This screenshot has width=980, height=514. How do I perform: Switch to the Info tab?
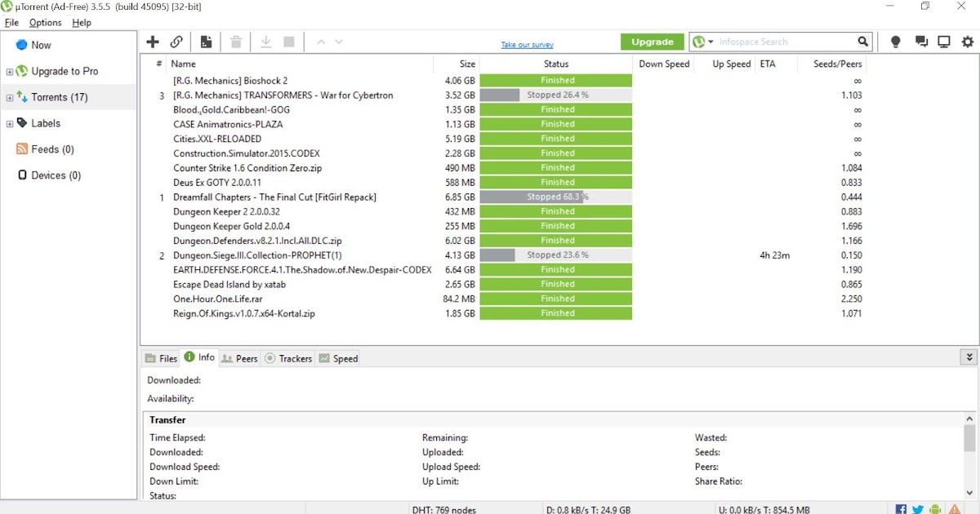(199, 357)
